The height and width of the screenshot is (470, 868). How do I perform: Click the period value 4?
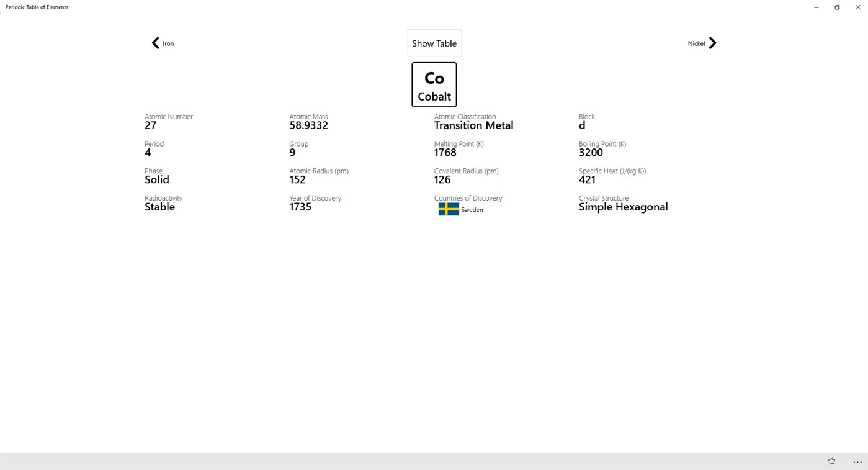[x=148, y=153]
